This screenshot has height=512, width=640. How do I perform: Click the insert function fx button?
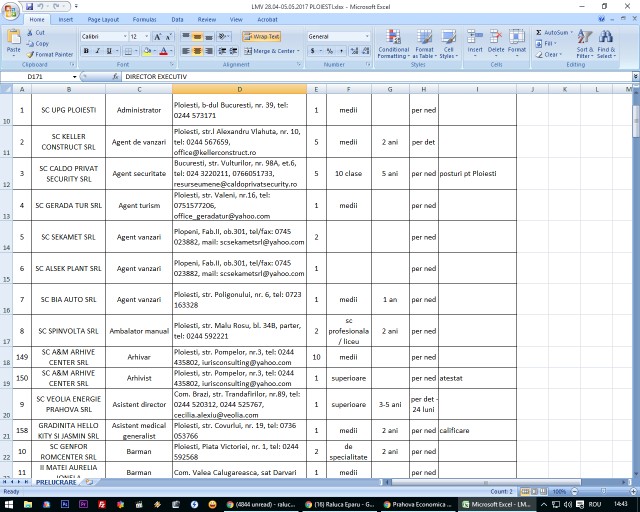115,77
